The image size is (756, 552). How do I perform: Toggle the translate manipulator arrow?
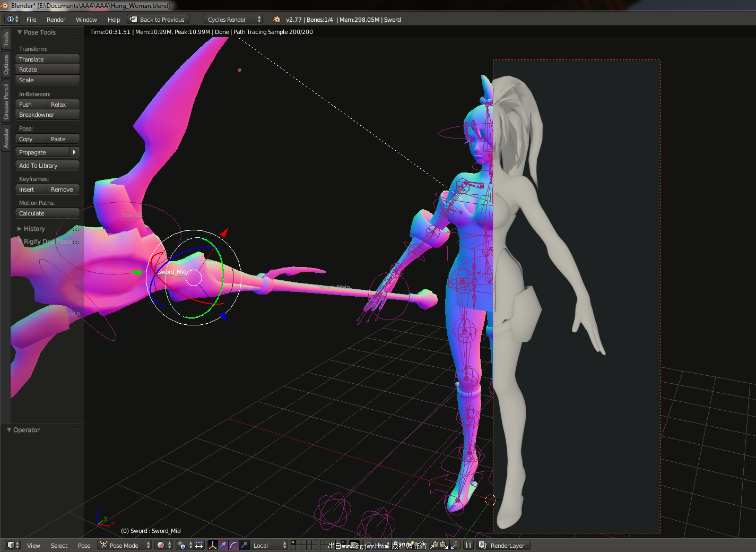pos(223,545)
